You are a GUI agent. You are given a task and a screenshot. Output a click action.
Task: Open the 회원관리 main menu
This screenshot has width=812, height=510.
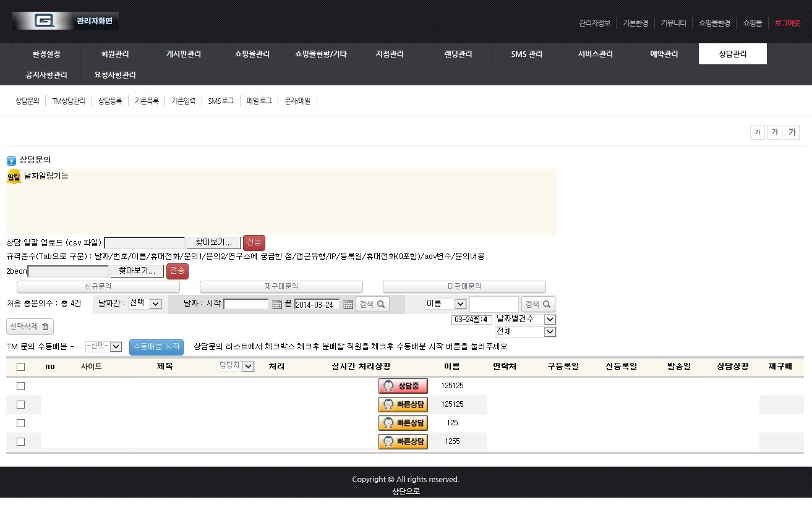pyautogui.click(x=115, y=54)
